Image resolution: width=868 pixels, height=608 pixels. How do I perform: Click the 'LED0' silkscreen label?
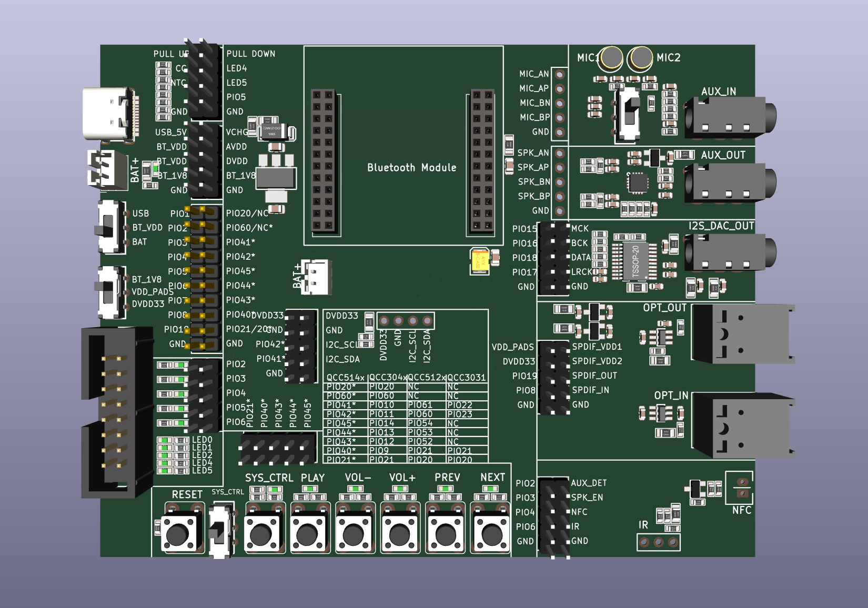click(202, 440)
